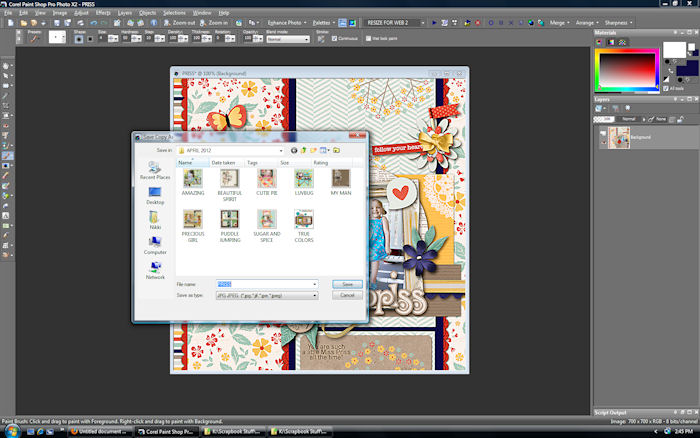This screenshot has height=438, width=700.
Task: Click the Undo arrow icon
Action: [x=93, y=23]
